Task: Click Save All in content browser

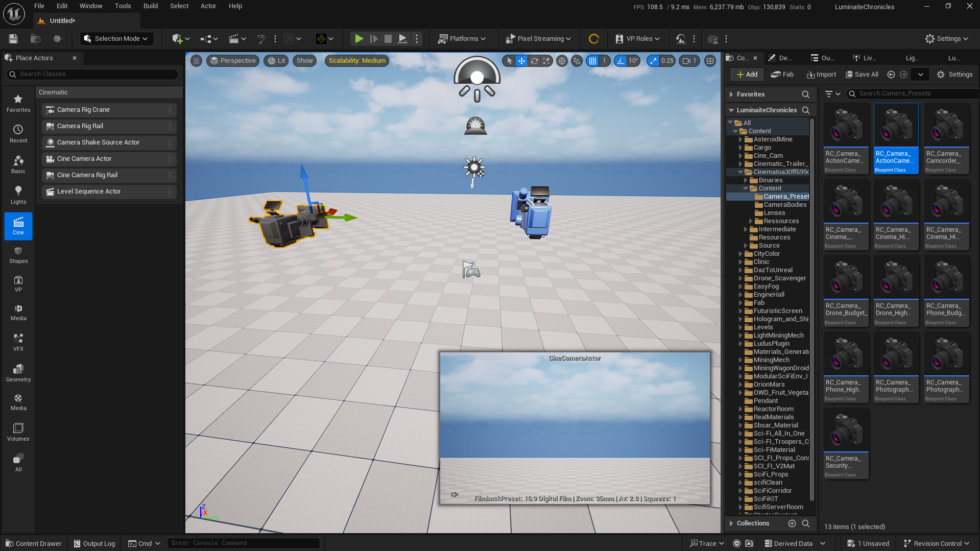Action: [x=862, y=75]
